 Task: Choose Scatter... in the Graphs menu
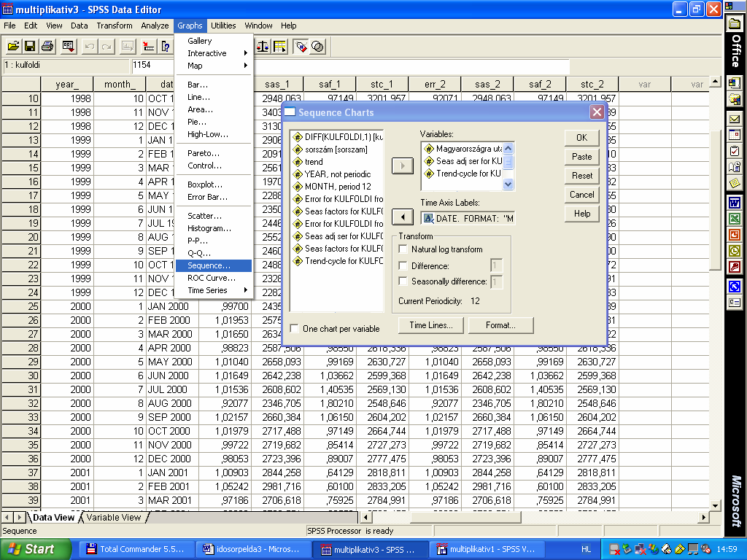[214, 216]
